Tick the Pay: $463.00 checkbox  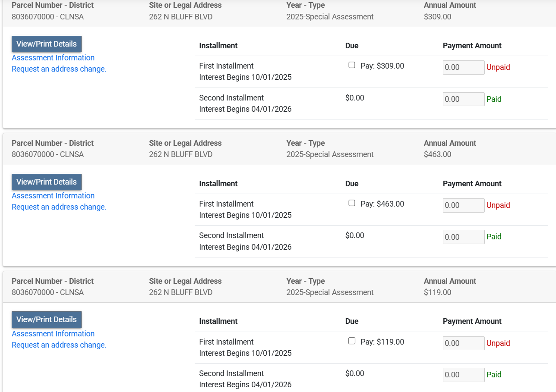pos(352,203)
